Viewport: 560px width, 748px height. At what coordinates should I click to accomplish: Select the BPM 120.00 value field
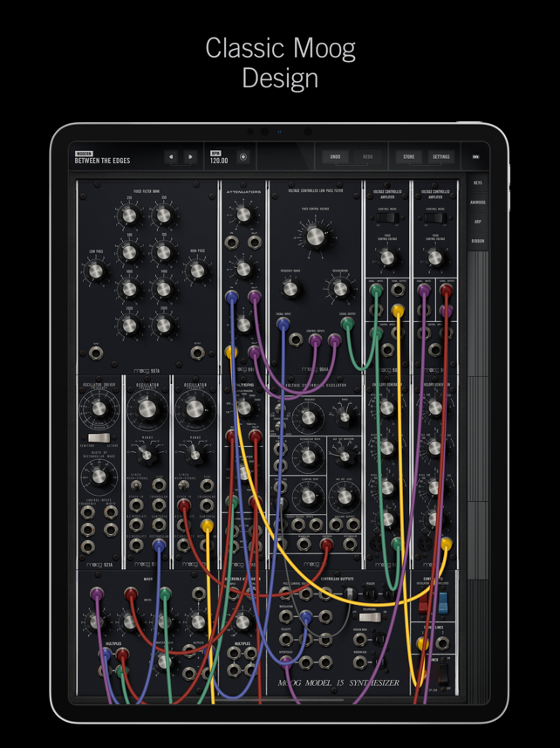(219, 161)
